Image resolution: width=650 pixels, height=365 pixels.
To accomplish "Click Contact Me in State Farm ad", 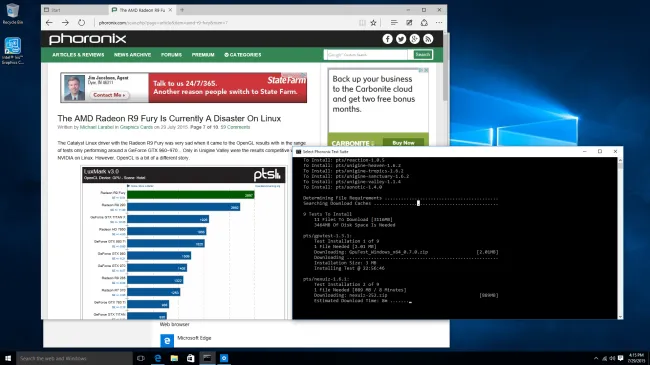I will pos(109,95).
